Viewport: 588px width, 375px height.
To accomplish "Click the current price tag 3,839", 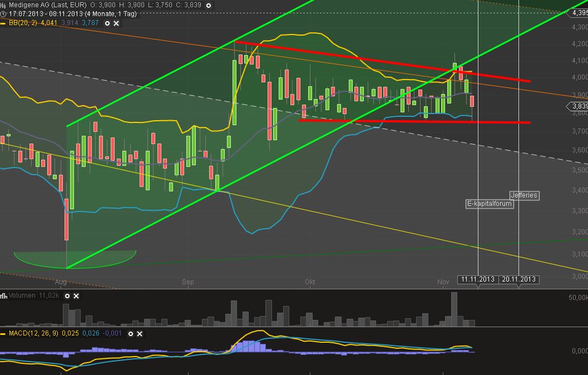I will (578, 106).
